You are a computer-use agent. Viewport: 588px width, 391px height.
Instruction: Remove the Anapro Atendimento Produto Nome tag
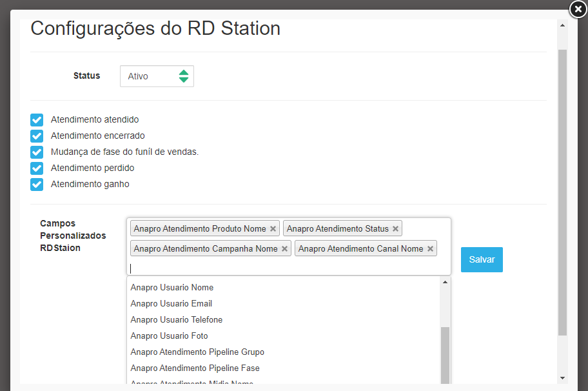click(x=273, y=229)
